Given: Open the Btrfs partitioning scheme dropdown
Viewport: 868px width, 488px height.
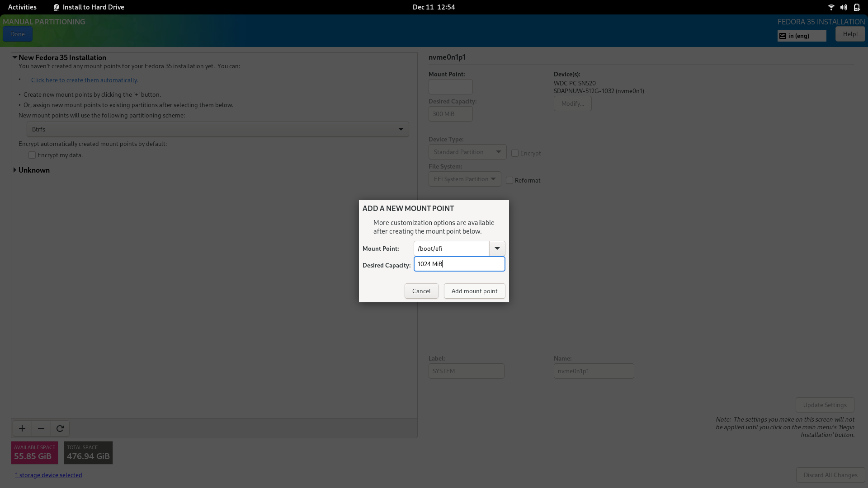Looking at the screenshot, I should click(218, 129).
